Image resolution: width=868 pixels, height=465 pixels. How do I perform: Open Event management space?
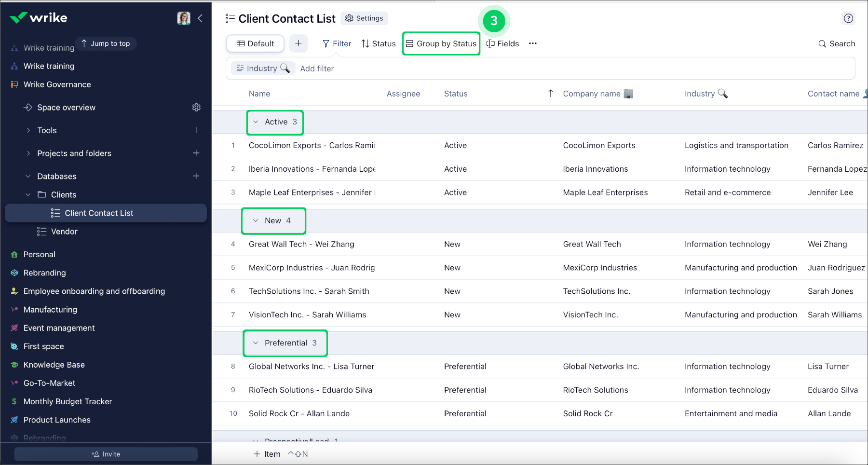coord(59,328)
